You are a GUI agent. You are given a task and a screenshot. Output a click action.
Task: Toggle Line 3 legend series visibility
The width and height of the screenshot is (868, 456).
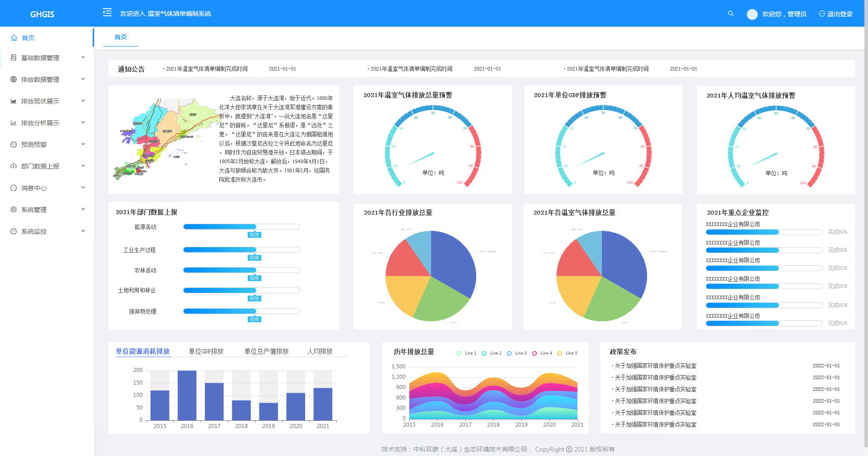[x=517, y=353]
